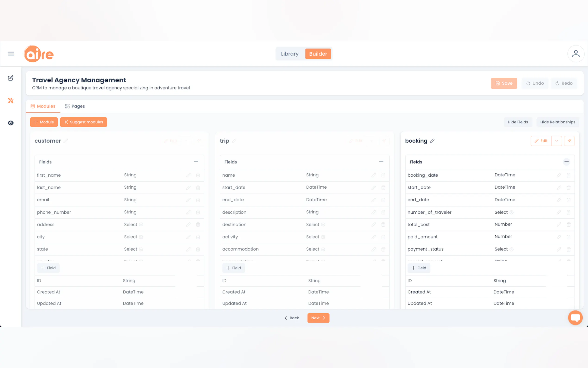Screen dimensions: 588x368
Task: Select the builder tools sidebar icon
Action: point(10,101)
